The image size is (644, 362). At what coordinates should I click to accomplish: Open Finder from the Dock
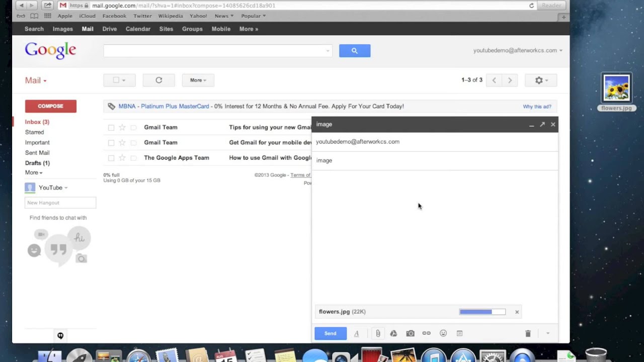pos(49,356)
